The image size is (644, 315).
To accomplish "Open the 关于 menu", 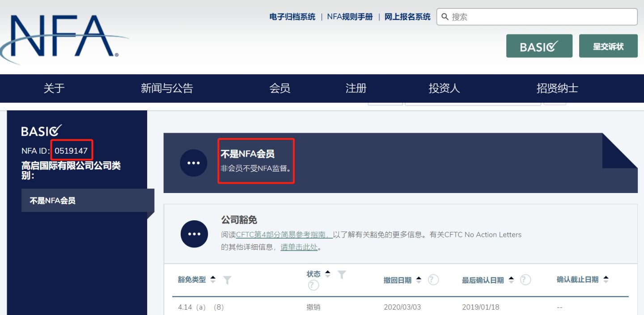I will 54,88.
